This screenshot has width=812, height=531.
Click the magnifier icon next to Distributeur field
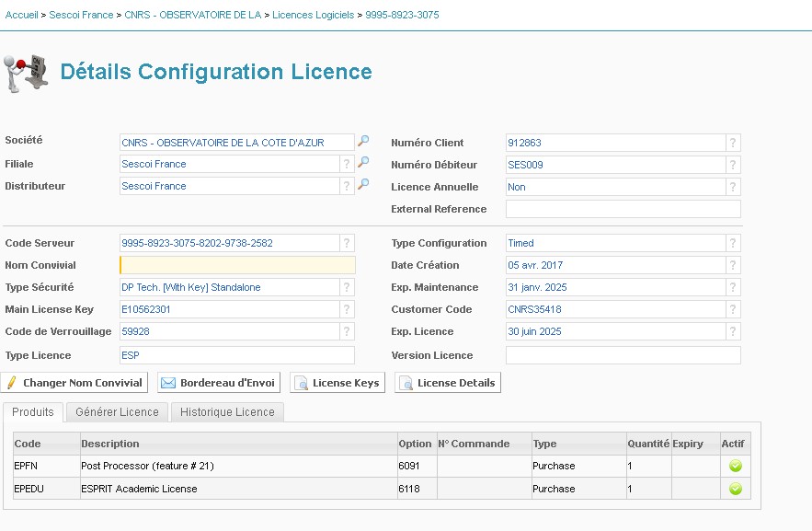point(363,183)
